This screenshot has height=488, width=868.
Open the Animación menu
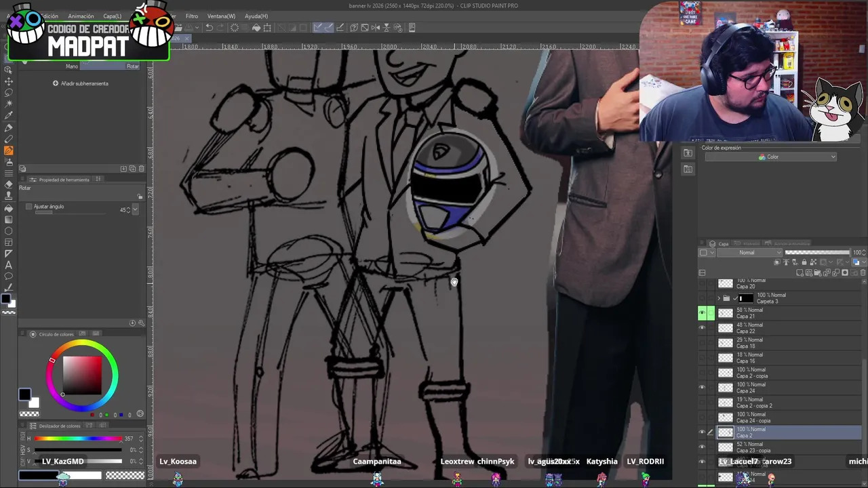81,16
